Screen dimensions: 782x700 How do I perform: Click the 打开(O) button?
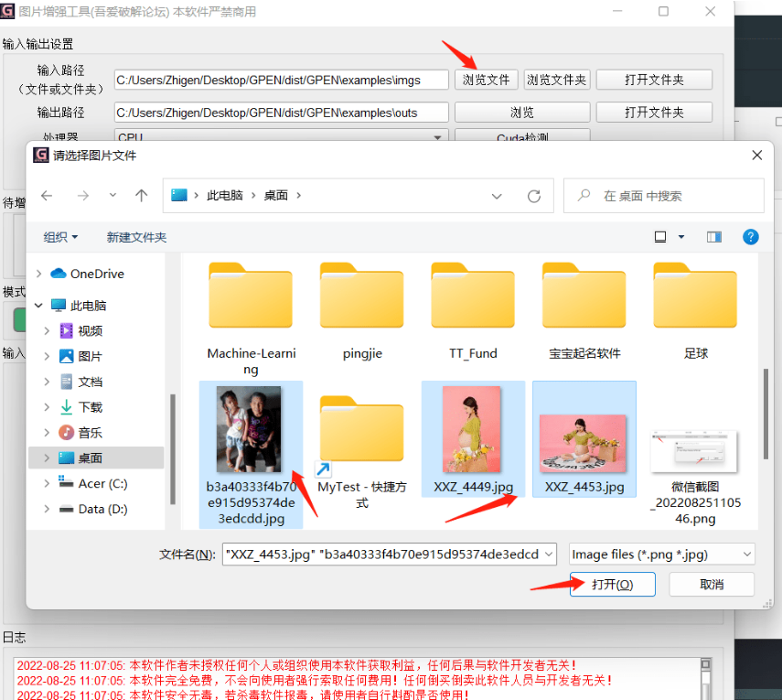point(611,584)
